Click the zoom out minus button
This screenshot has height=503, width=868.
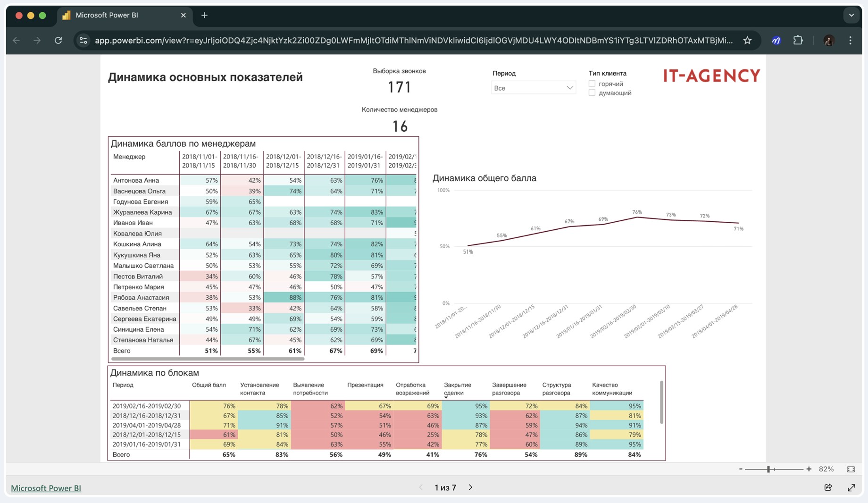[x=741, y=469]
